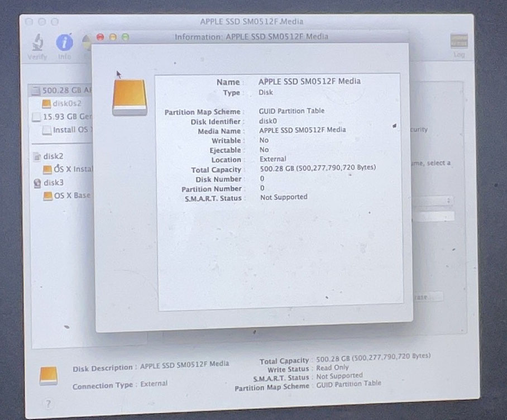This screenshot has height=420, width=507.
Task: Open the format dropdown behind the Information window
Action: coord(433,201)
